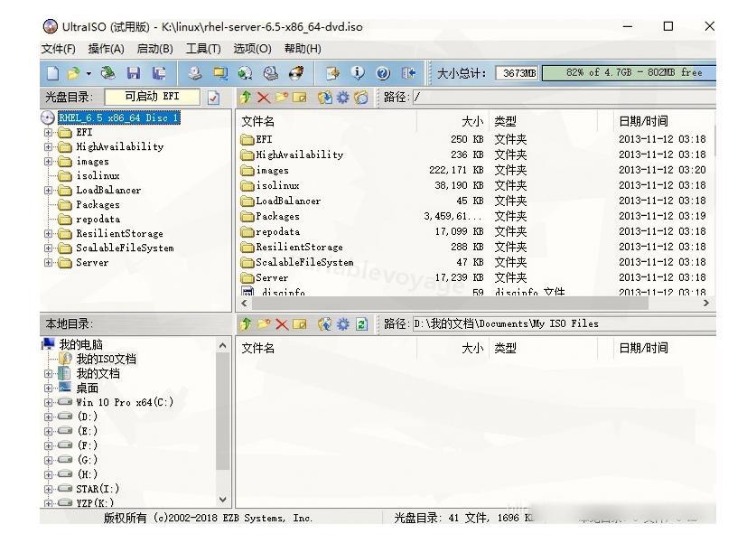Go up one level in disc pane

pos(246,98)
